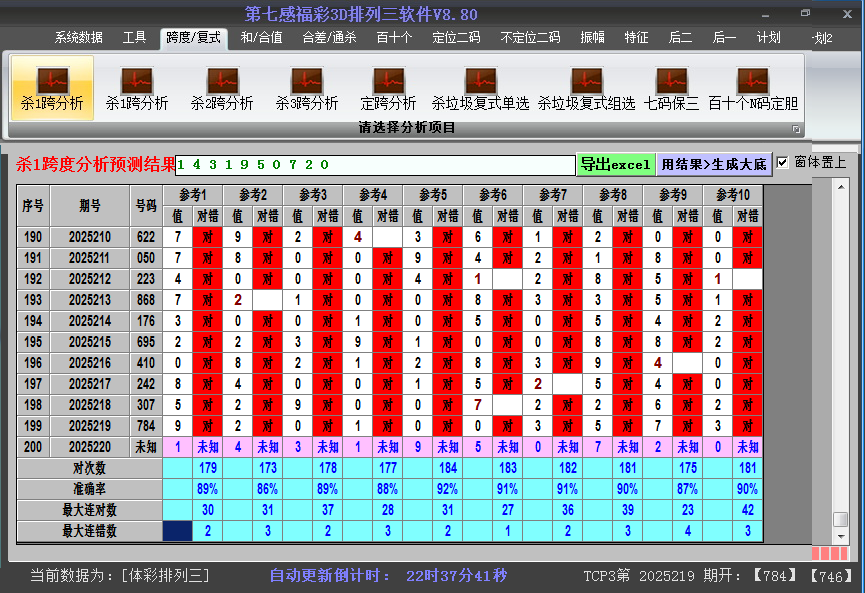The height and width of the screenshot is (593, 865).
Task: Click the scrollbar up arrow
Action: pyautogui.click(x=841, y=188)
